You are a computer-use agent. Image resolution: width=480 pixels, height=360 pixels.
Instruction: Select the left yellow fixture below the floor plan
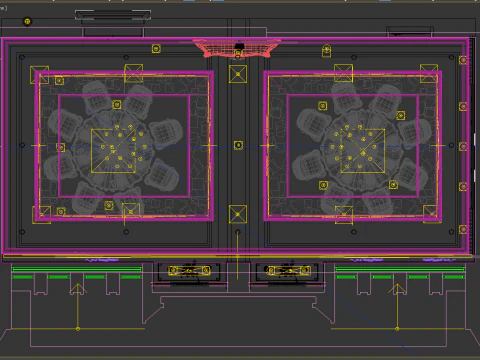(x=189, y=270)
